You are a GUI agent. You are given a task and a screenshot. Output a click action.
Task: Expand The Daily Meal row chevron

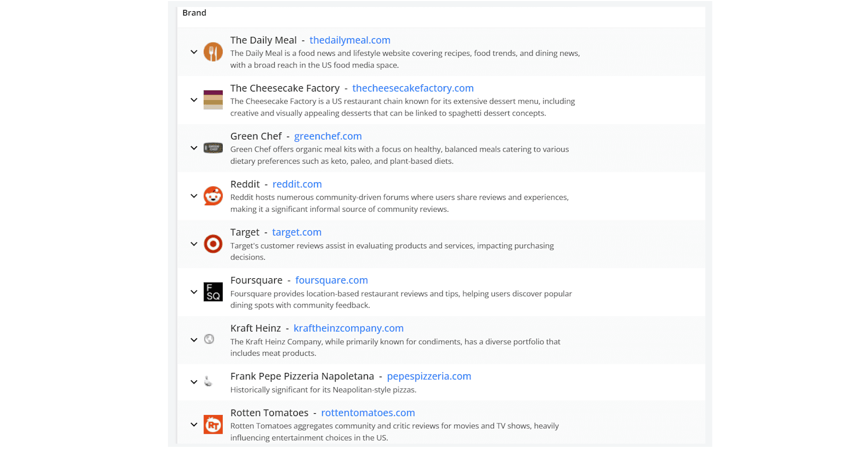(194, 52)
